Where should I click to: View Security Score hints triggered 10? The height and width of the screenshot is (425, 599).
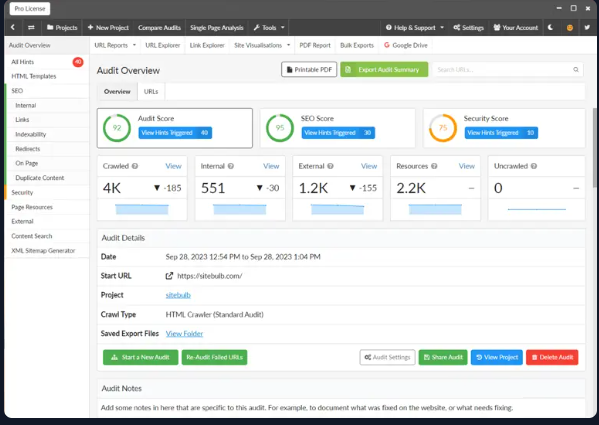501,133
